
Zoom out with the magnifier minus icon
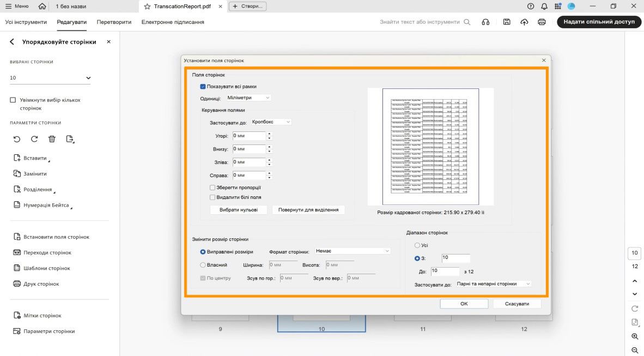click(x=635, y=350)
